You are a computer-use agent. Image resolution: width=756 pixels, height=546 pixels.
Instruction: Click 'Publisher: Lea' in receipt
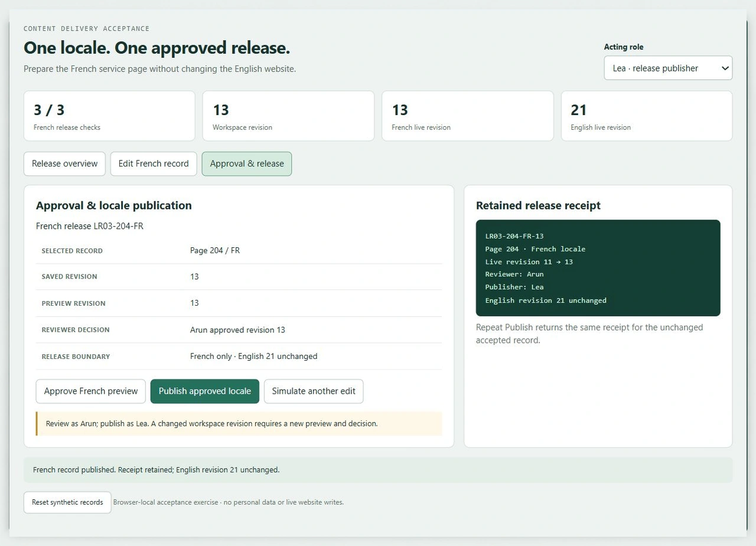(x=514, y=287)
